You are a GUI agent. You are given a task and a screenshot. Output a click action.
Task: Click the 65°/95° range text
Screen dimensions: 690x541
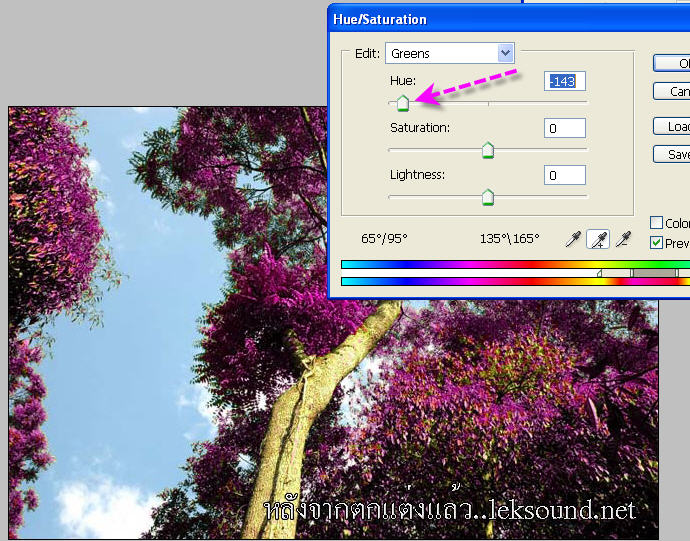click(x=384, y=239)
